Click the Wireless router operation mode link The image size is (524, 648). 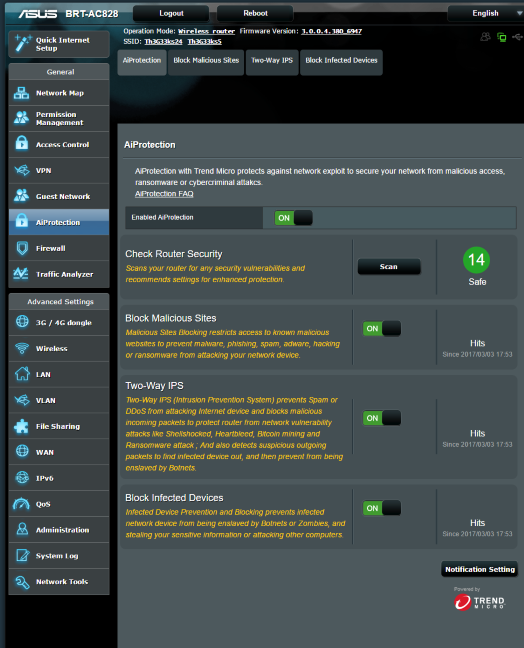click(206, 31)
